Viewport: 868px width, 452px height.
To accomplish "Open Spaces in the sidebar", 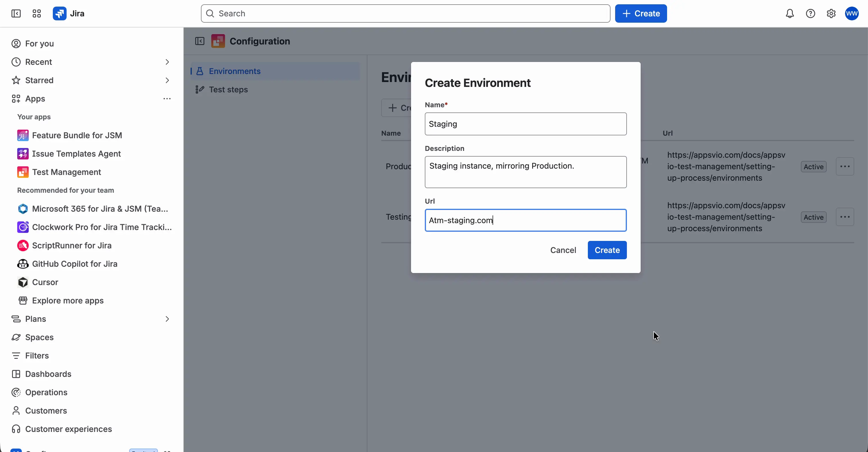I will pos(91,337).
